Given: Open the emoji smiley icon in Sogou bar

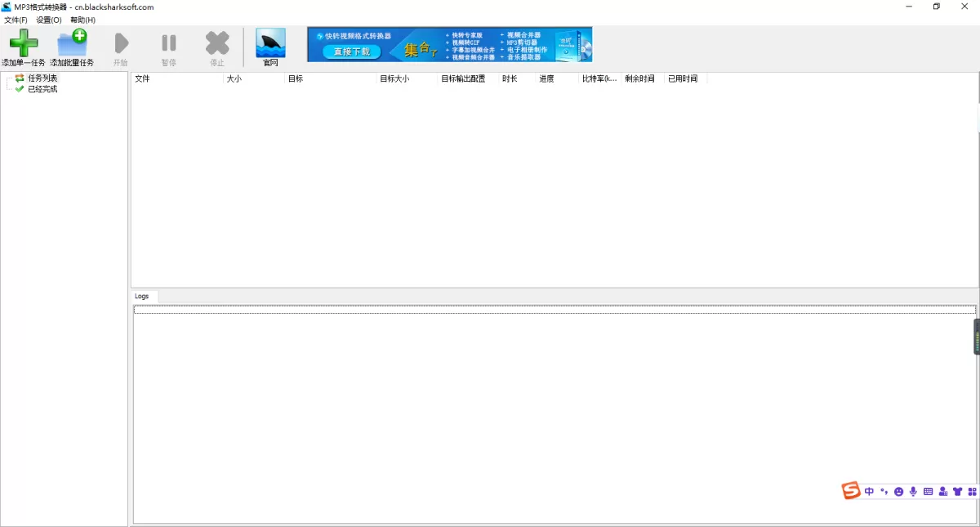Looking at the screenshot, I should click(x=899, y=492).
